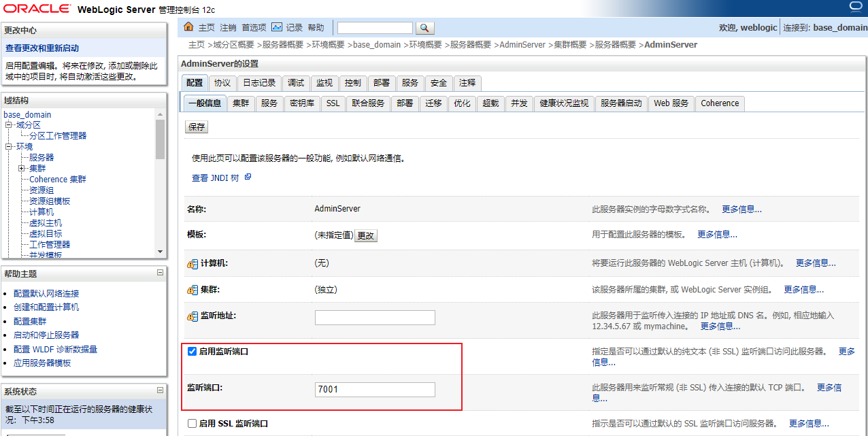Image resolution: width=868 pixels, height=436 pixels.
Task: Open the 并发 sub-tab
Action: [519, 103]
